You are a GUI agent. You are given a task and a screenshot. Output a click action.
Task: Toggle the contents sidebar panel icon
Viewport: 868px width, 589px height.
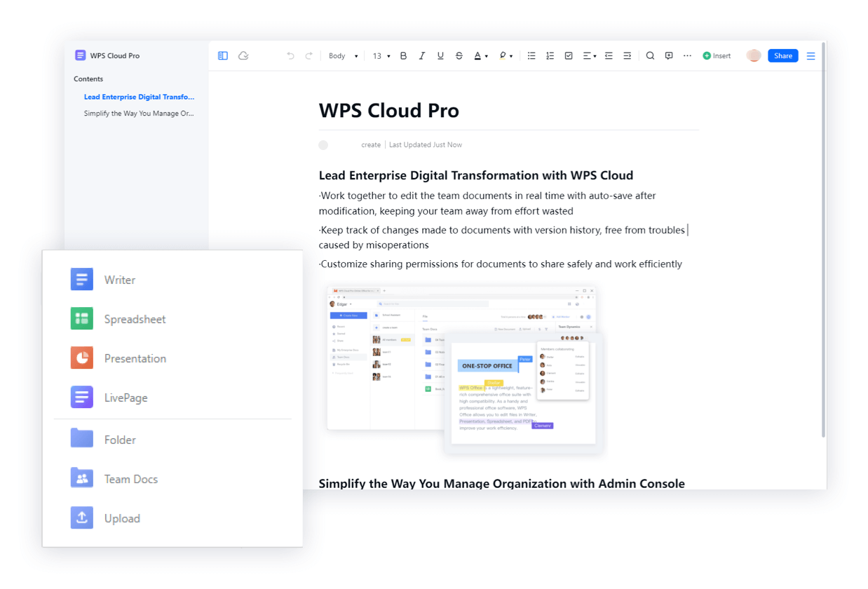223,56
